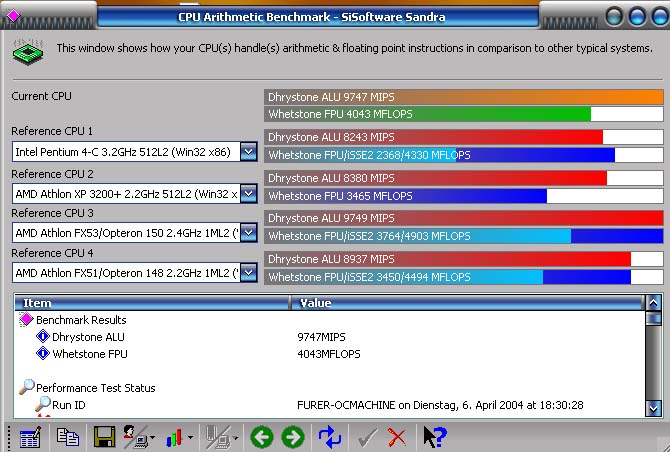The image size is (670, 452).
Task: Go forward with the green right arrow
Action: [x=293, y=437]
